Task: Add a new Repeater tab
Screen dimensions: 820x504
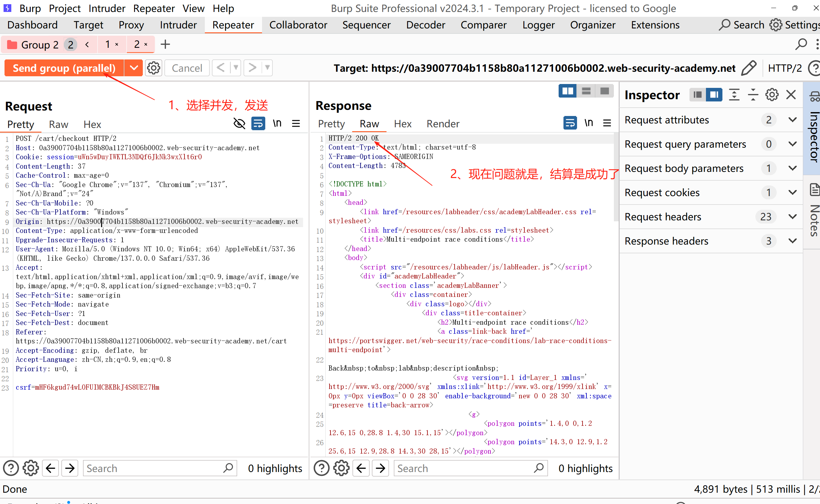Action: (165, 44)
